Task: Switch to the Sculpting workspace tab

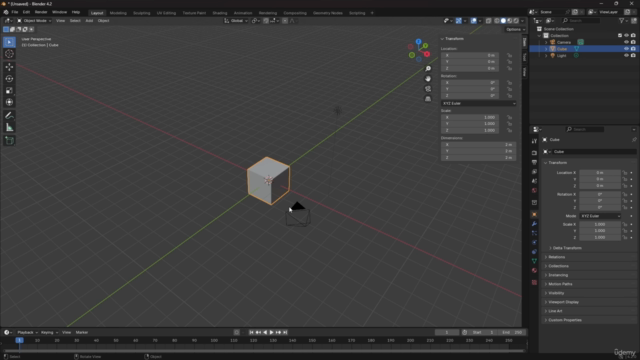Action: 142,13
